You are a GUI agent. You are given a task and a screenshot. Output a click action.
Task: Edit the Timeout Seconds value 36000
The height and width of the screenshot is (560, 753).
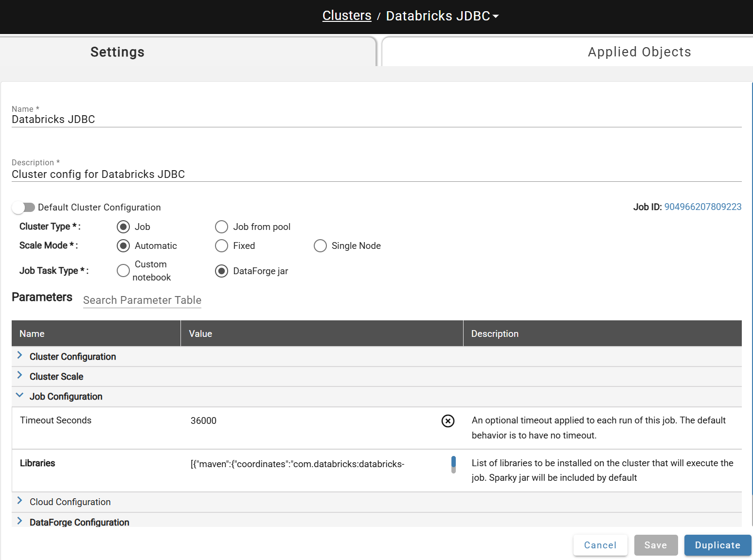[x=203, y=421]
